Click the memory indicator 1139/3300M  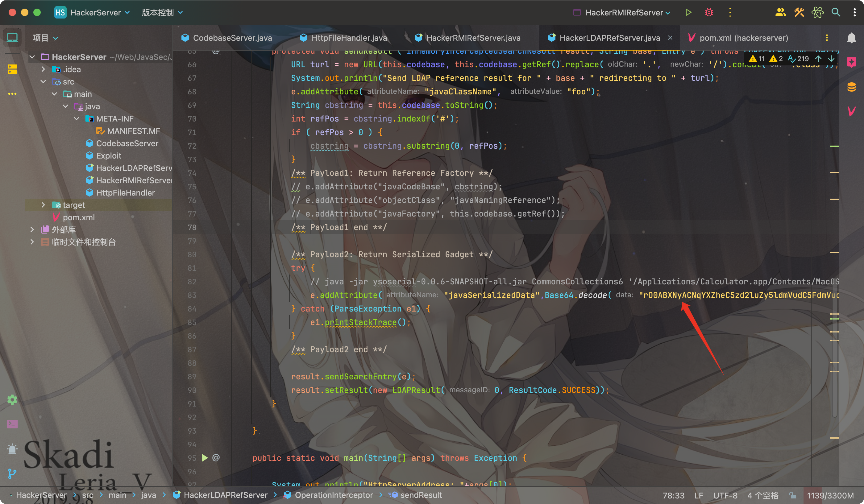(830, 495)
